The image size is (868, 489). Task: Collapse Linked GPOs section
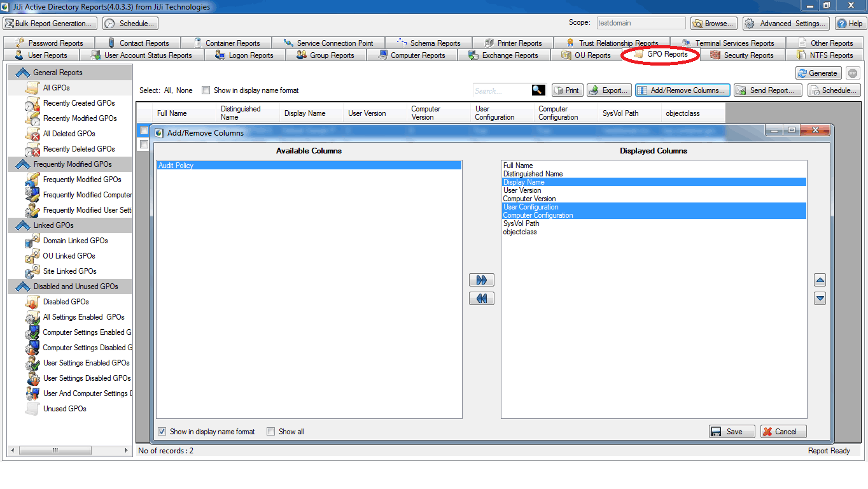(x=23, y=225)
